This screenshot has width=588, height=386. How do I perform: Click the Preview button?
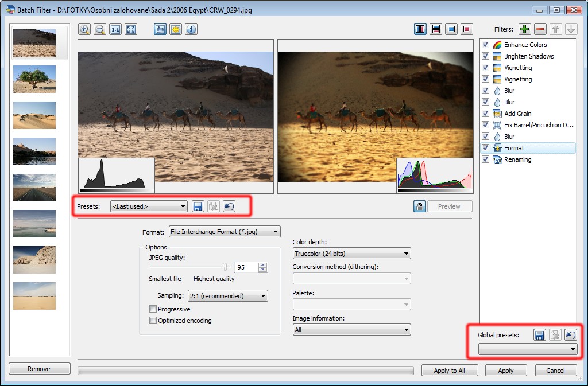[x=449, y=206]
